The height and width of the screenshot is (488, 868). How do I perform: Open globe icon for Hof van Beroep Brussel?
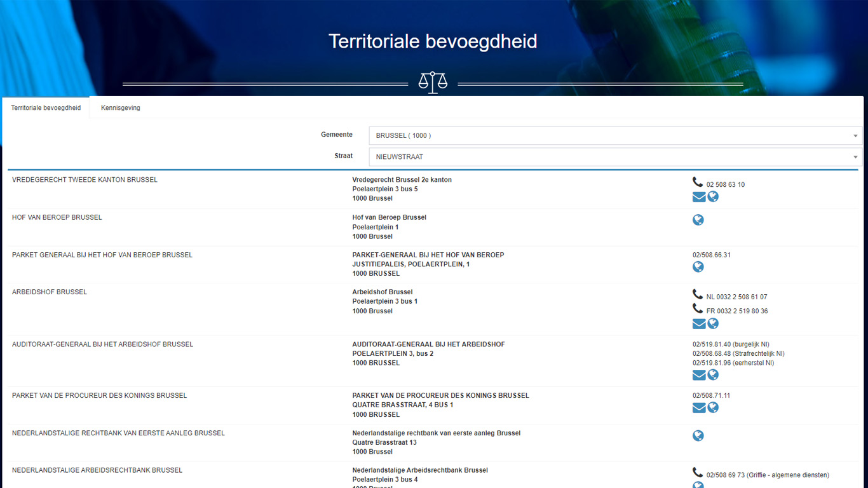[698, 220]
